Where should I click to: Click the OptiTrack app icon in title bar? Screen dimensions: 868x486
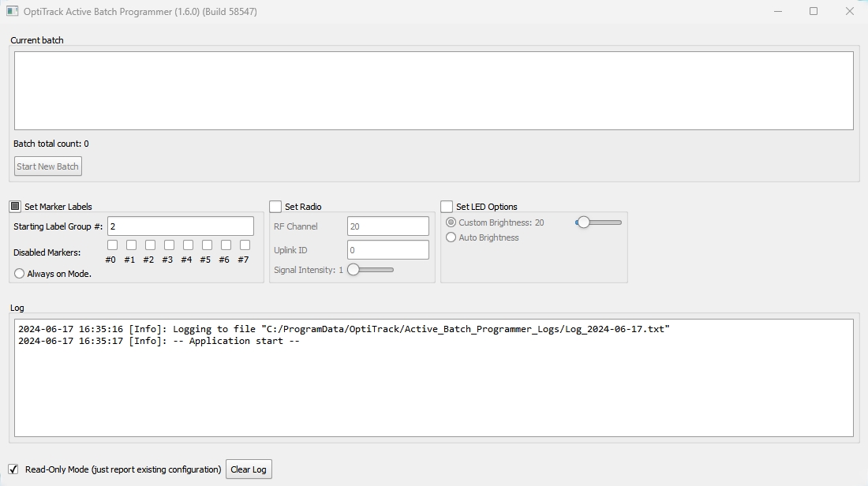pos(13,12)
